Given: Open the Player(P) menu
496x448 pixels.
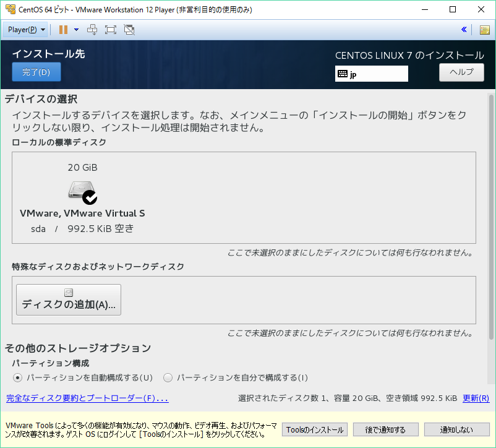Looking at the screenshot, I should (x=25, y=29).
